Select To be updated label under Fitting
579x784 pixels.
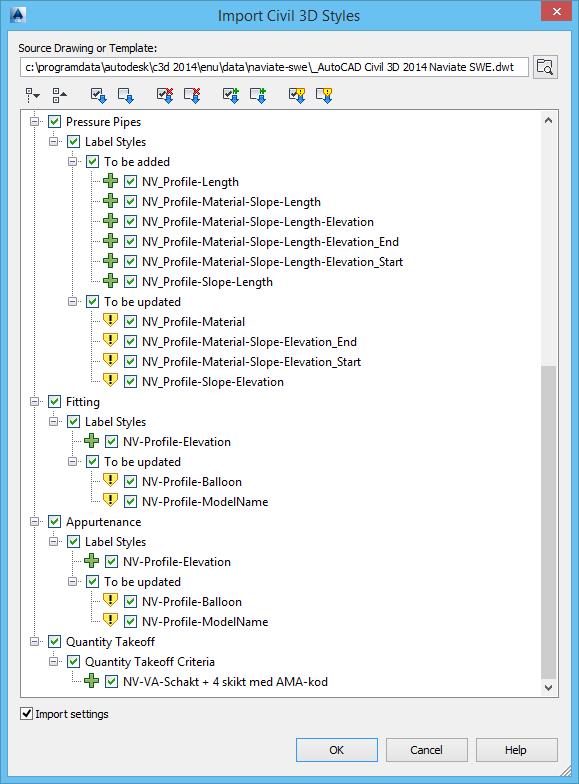[x=142, y=462]
